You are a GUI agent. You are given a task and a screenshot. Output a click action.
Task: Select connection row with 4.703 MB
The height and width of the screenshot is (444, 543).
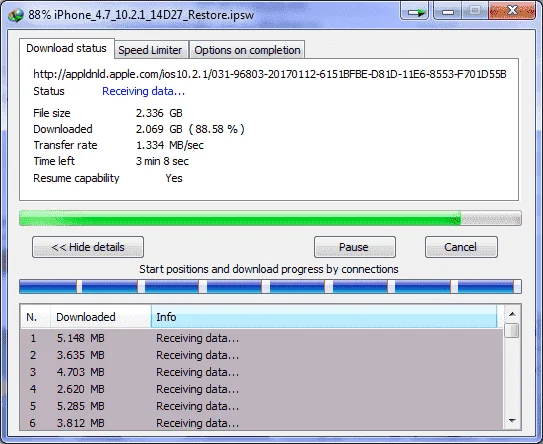click(x=261, y=372)
